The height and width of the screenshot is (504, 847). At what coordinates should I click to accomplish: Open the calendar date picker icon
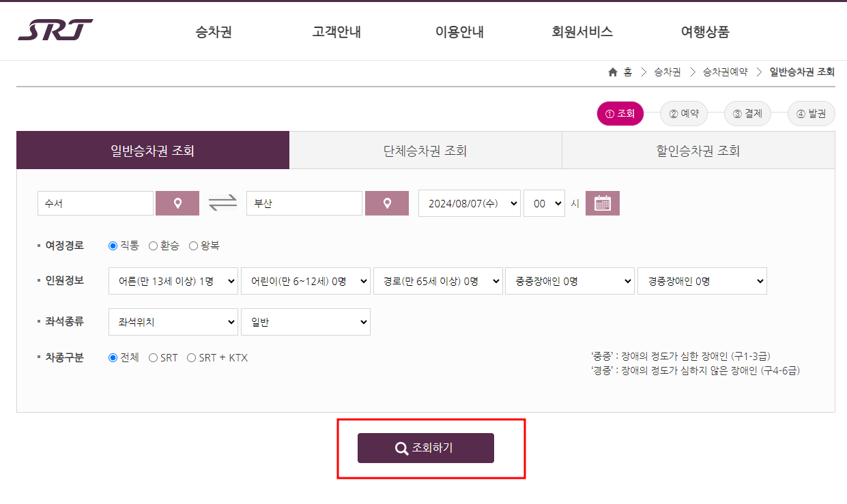[x=601, y=203]
